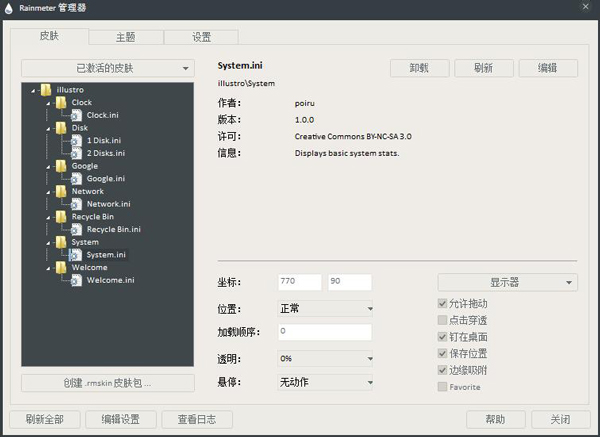600x437 pixels.
Task: Click the 加载顺序 input field
Action: (x=325, y=332)
